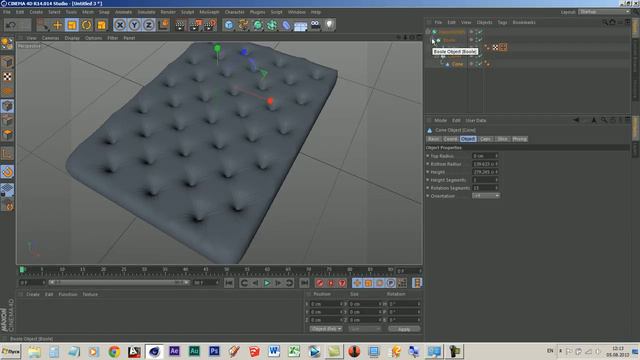
Task: Open material manager Create menu
Action: tap(33, 294)
